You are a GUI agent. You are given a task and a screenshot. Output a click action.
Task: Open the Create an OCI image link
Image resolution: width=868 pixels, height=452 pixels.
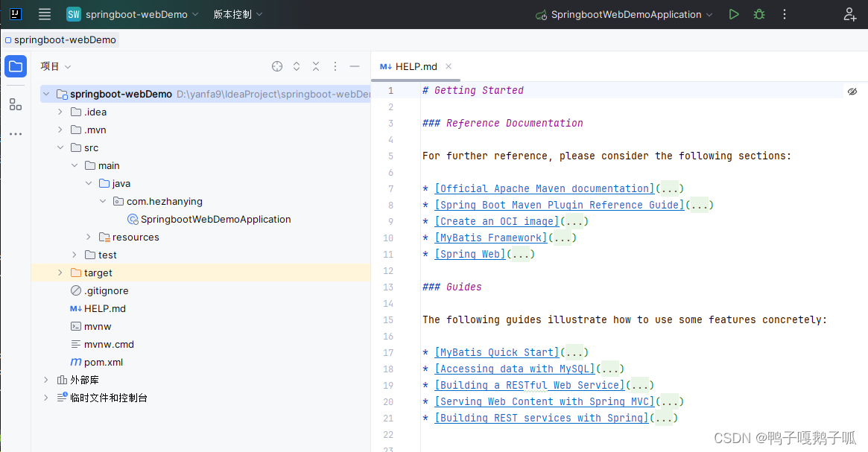496,221
